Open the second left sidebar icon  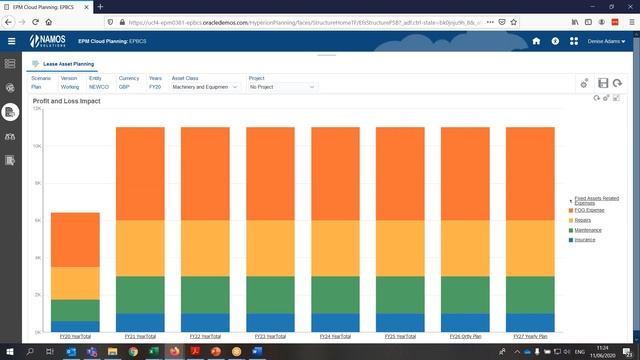click(10, 88)
